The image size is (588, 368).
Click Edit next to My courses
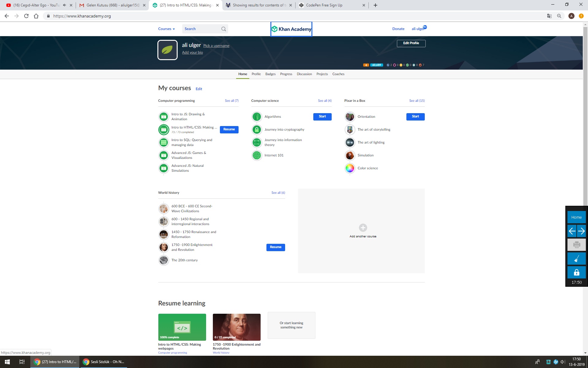pyautogui.click(x=199, y=89)
